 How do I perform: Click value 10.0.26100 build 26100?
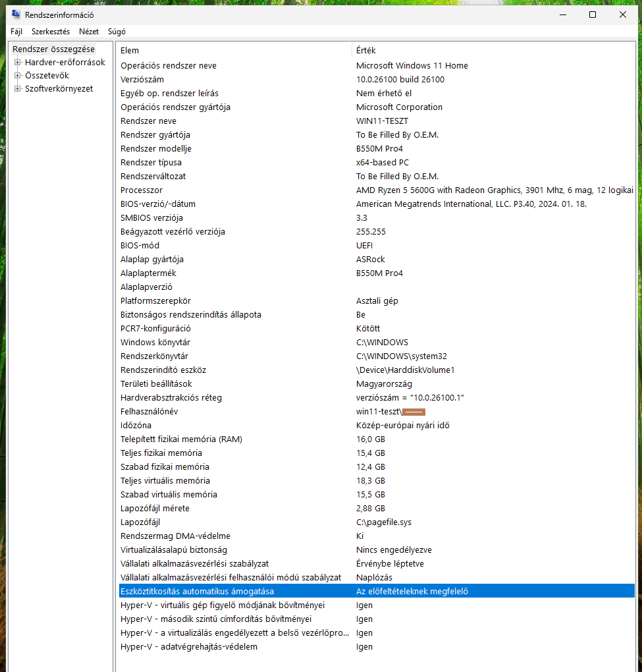[x=400, y=79]
